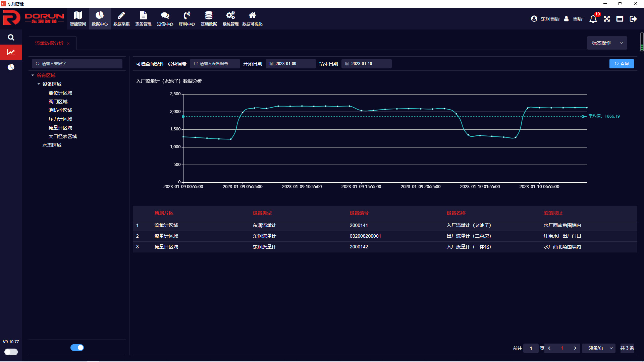
Task: Select row with device 2000142
Action: [x=385, y=247]
